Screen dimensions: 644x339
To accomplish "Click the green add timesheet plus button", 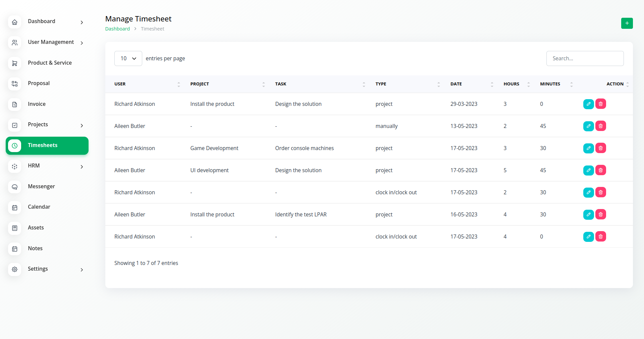I will click(x=627, y=23).
